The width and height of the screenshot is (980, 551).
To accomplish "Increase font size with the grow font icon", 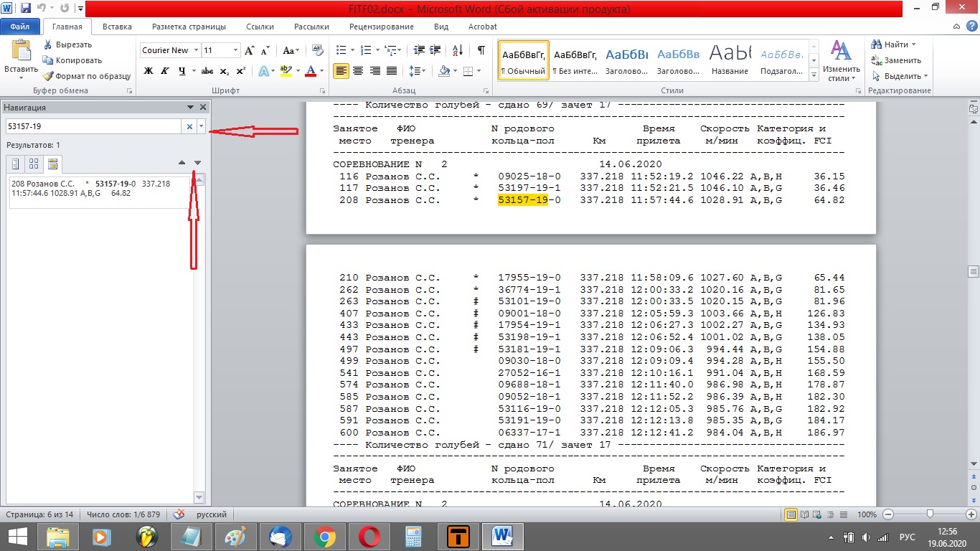I will pos(250,50).
